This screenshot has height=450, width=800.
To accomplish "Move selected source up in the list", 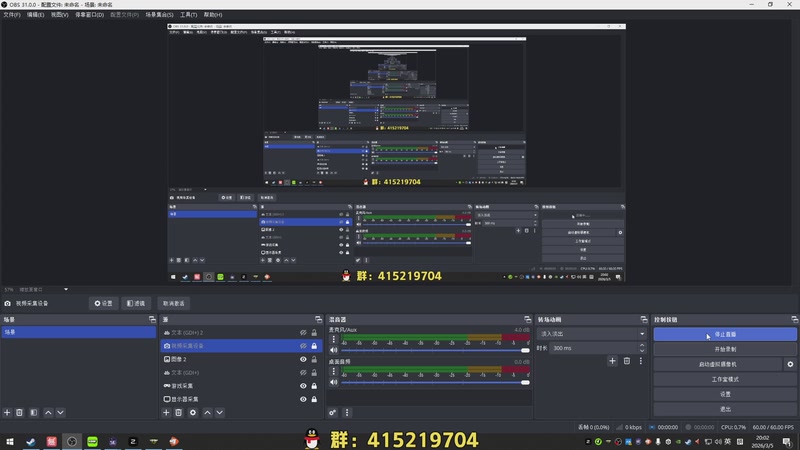I will click(207, 412).
